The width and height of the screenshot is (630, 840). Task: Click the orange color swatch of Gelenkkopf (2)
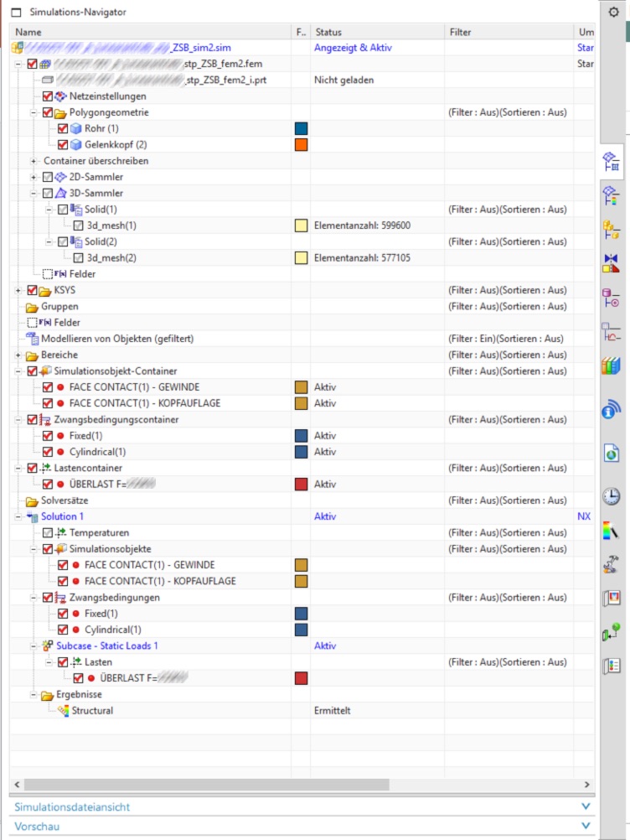[x=302, y=145]
